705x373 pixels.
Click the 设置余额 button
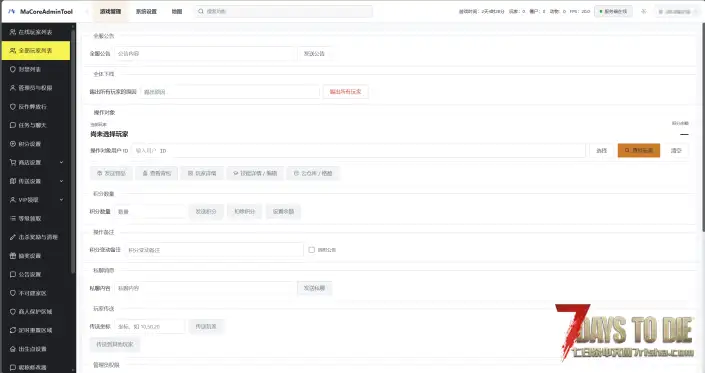283,211
